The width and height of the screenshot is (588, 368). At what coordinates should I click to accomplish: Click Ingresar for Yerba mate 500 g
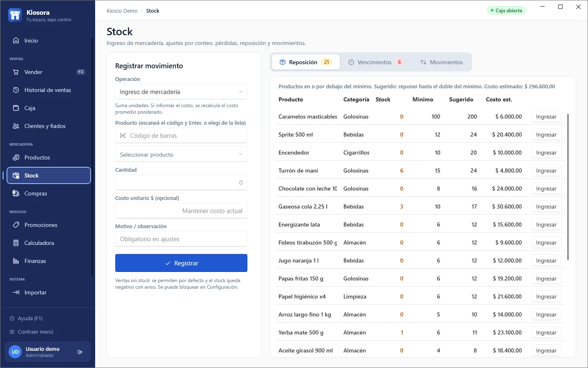(x=546, y=332)
